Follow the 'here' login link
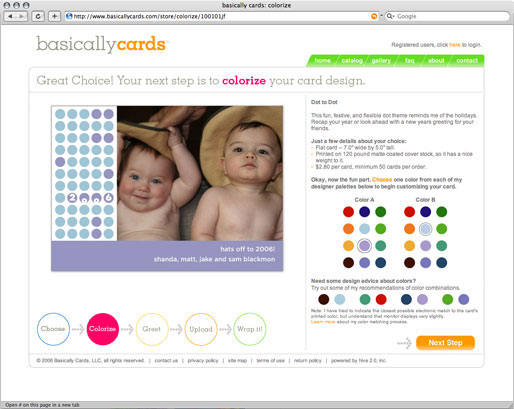 [x=455, y=45]
